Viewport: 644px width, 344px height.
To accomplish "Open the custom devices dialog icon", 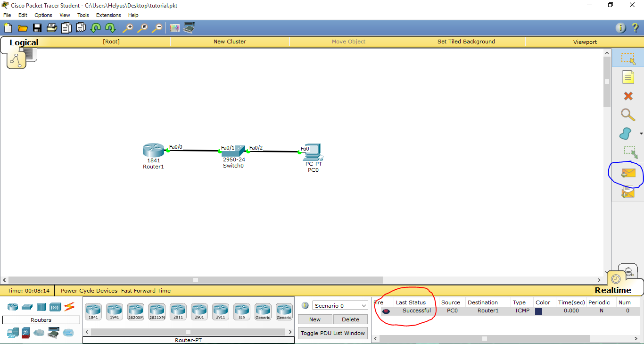I will coord(189,28).
